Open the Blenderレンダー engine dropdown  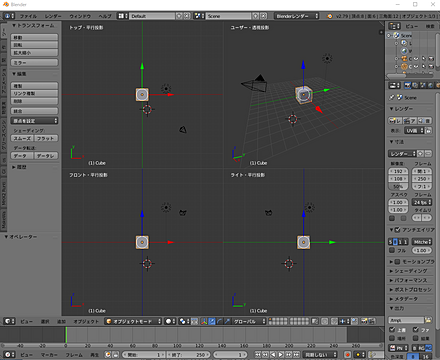tap(296, 16)
